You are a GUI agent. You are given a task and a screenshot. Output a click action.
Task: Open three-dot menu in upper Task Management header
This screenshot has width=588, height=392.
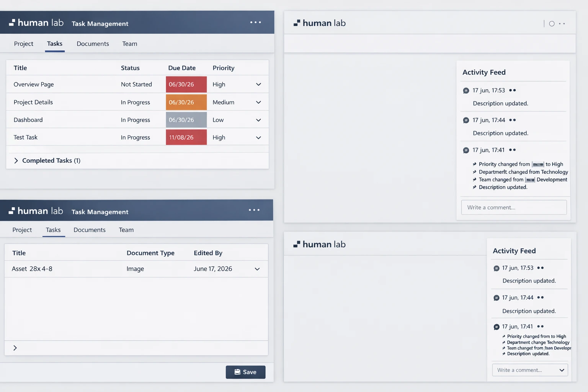255,23
